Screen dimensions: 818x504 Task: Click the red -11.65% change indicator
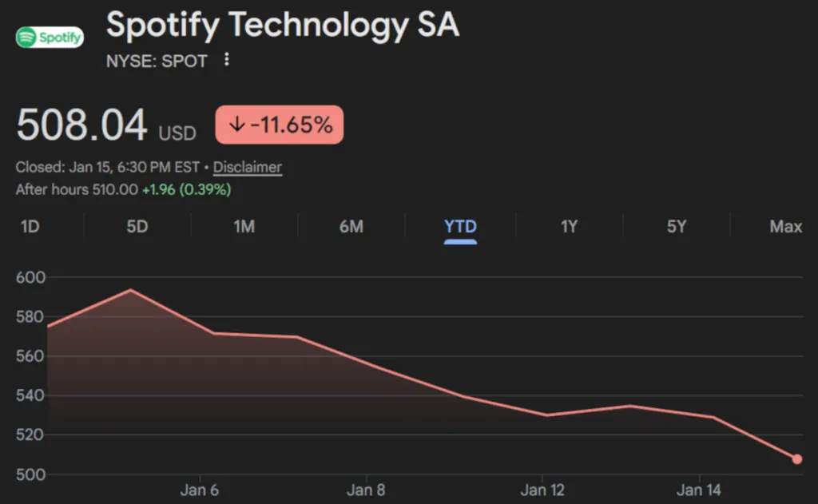278,125
